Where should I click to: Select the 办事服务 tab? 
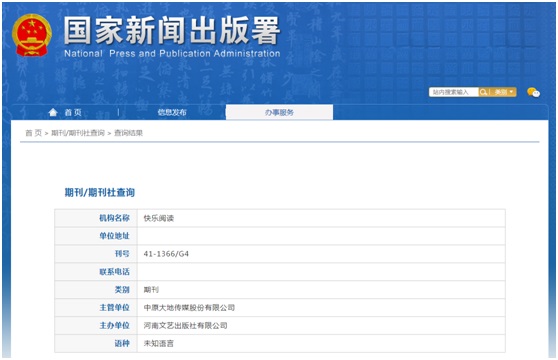point(279,112)
